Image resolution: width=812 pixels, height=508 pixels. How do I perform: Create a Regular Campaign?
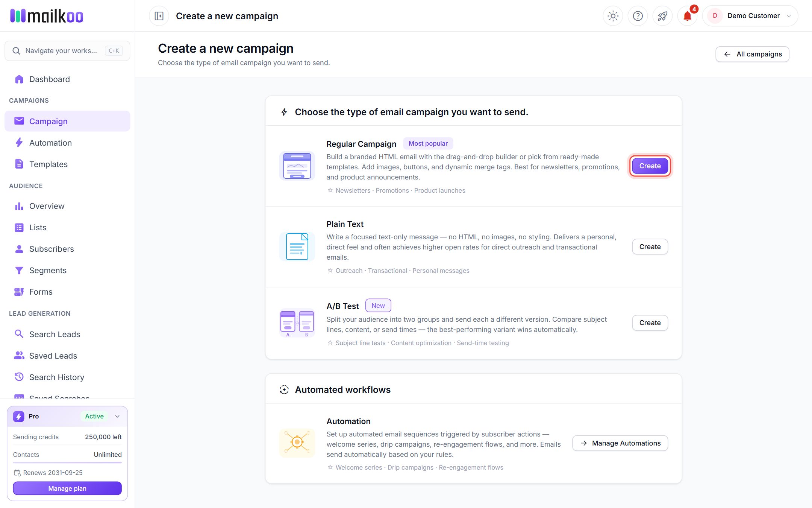(x=650, y=166)
